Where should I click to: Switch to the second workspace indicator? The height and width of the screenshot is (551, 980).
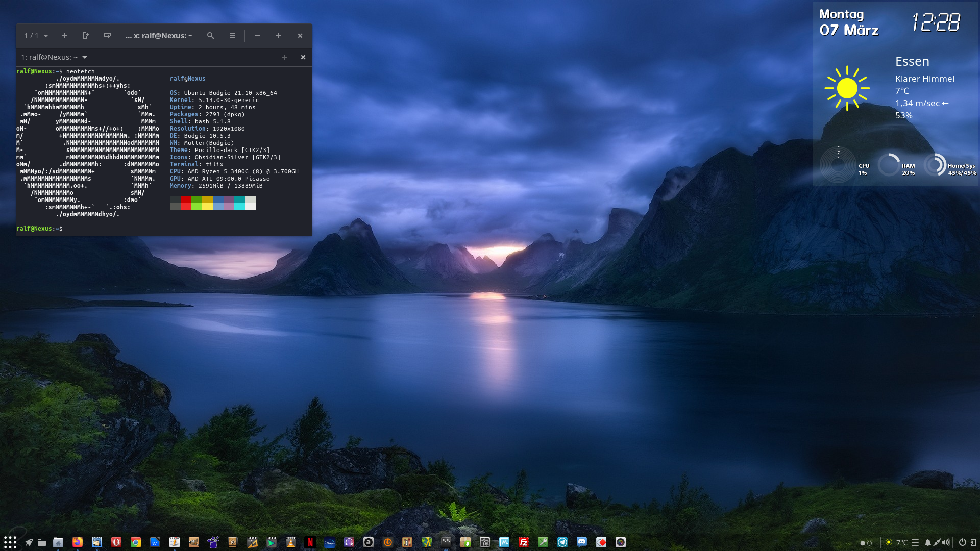click(870, 543)
